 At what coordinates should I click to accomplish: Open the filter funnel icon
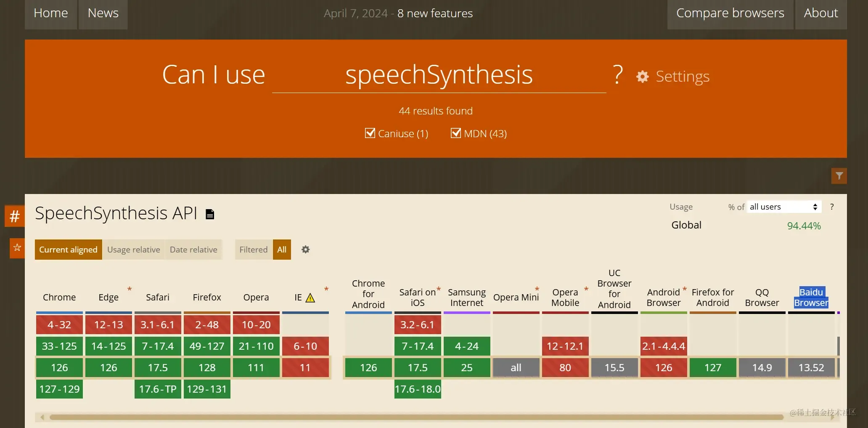pos(839,176)
